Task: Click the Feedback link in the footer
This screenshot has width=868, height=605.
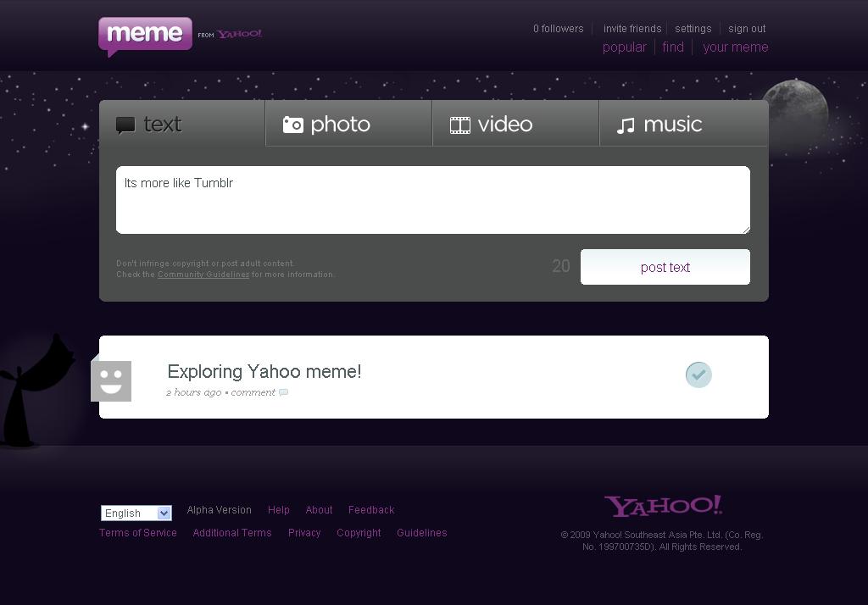Action: [370, 509]
